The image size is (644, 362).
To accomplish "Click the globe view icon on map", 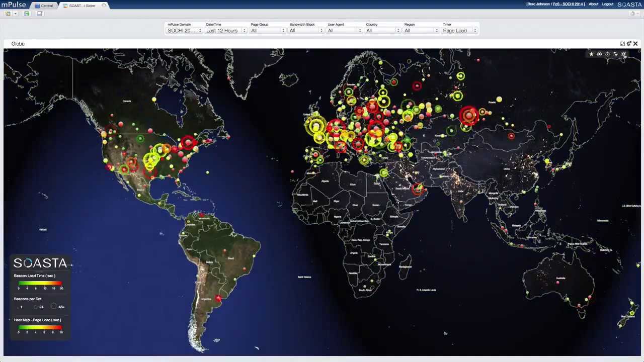I will tap(615, 54).
